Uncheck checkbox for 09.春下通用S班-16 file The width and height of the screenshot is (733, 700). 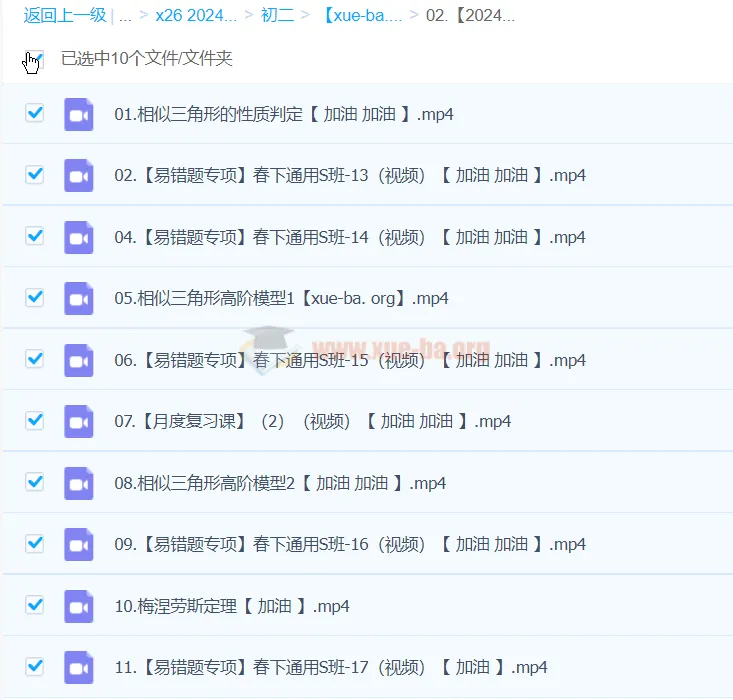point(35,543)
